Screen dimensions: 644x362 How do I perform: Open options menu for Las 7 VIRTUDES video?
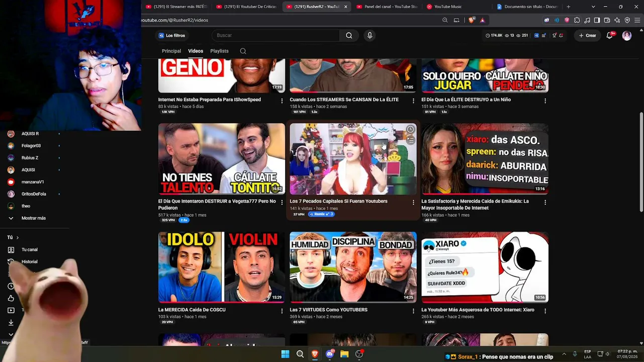click(x=413, y=311)
